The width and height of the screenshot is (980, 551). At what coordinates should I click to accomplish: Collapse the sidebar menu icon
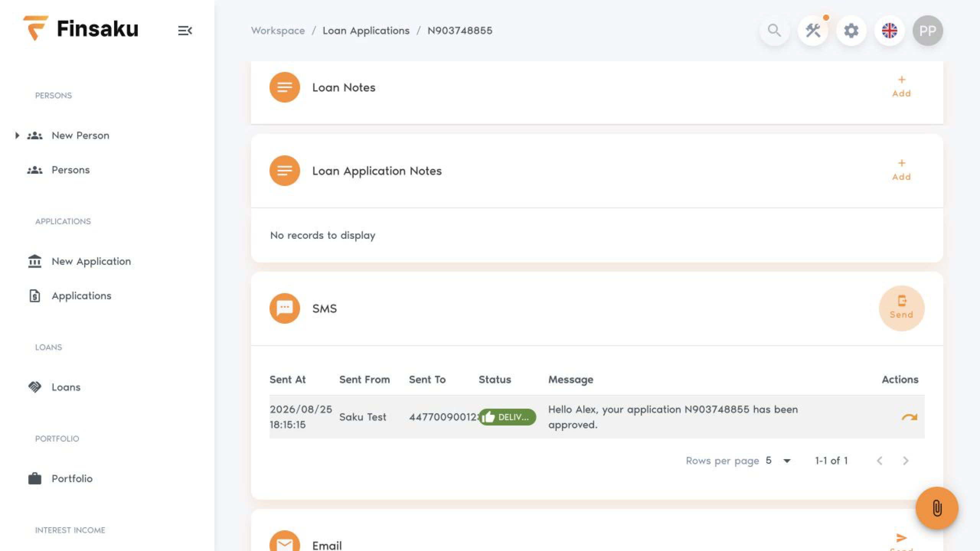(x=185, y=31)
